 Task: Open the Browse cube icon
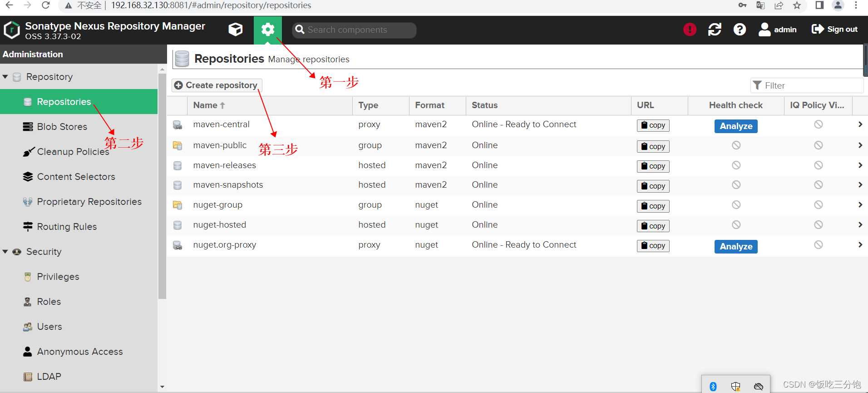tap(235, 30)
